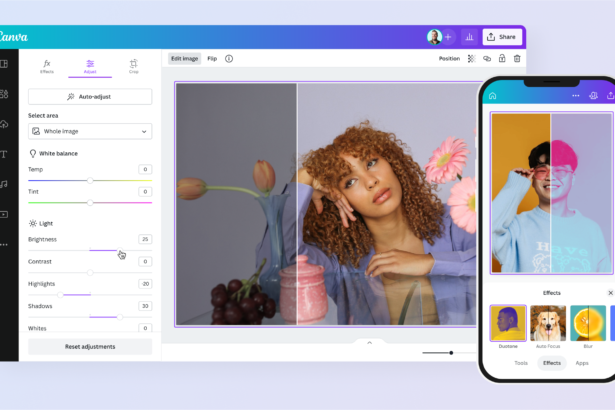Click the Shadows value field showing 30

[x=145, y=306]
